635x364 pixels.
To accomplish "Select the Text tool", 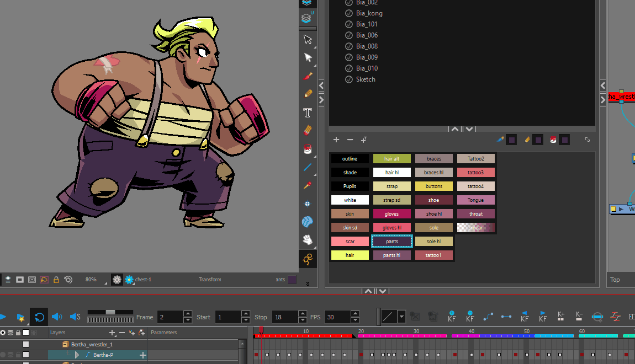I will point(308,113).
